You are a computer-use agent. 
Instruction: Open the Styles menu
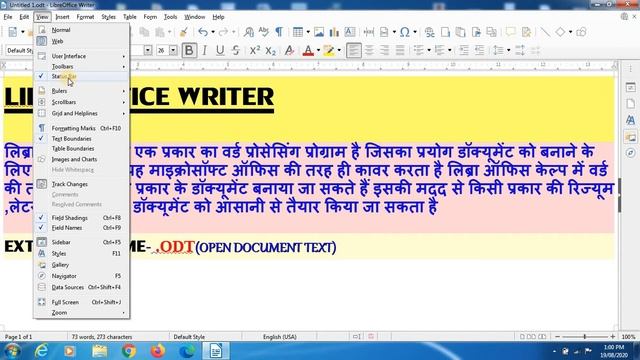[108, 17]
